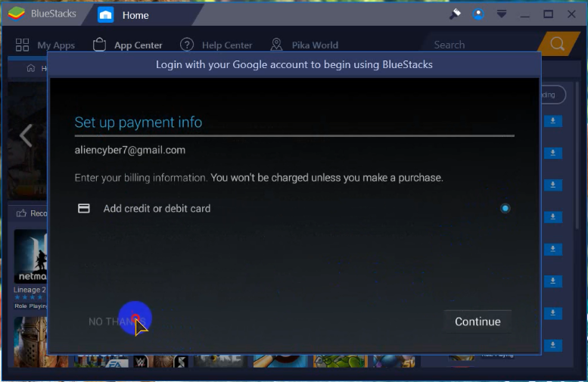The height and width of the screenshot is (382, 588).
Task: Open the knight game thumbnail below Lineage 2
Action: click(31, 342)
